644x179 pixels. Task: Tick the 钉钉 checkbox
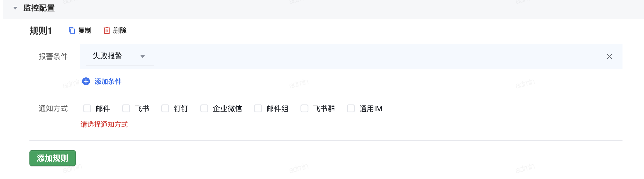[165, 109]
